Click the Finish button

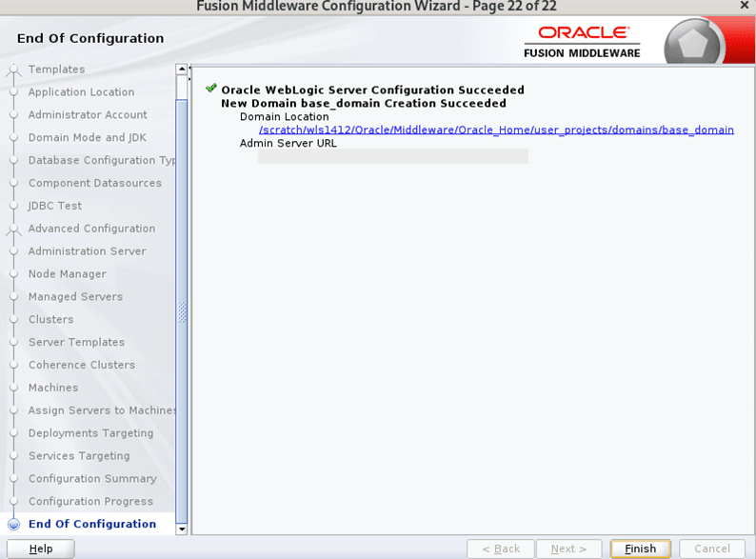640,549
